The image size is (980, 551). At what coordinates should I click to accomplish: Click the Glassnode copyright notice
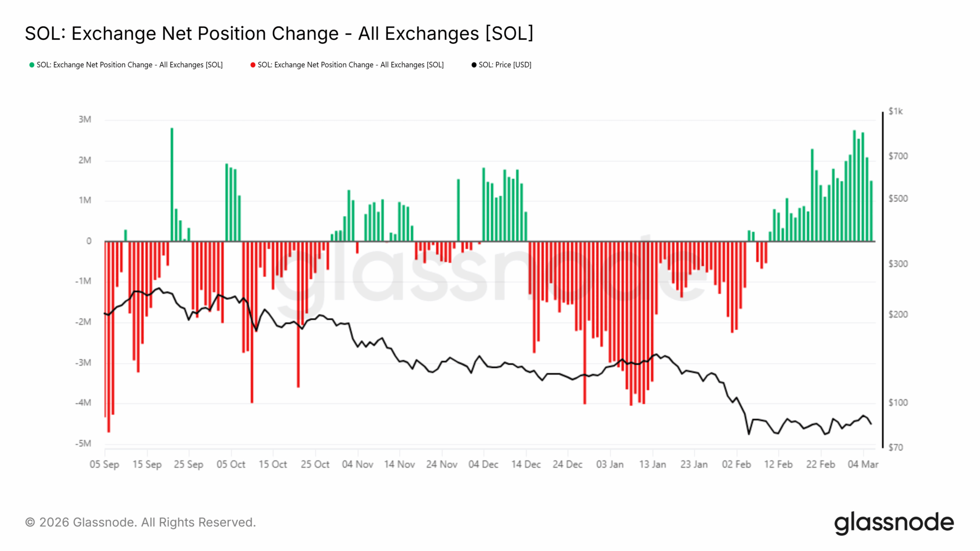pyautogui.click(x=140, y=522)
